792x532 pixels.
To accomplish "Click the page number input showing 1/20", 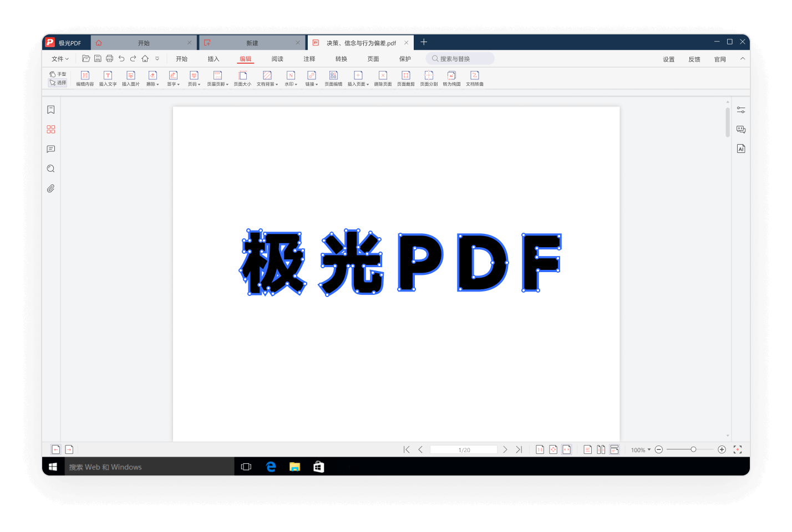I will click(464, 449).
